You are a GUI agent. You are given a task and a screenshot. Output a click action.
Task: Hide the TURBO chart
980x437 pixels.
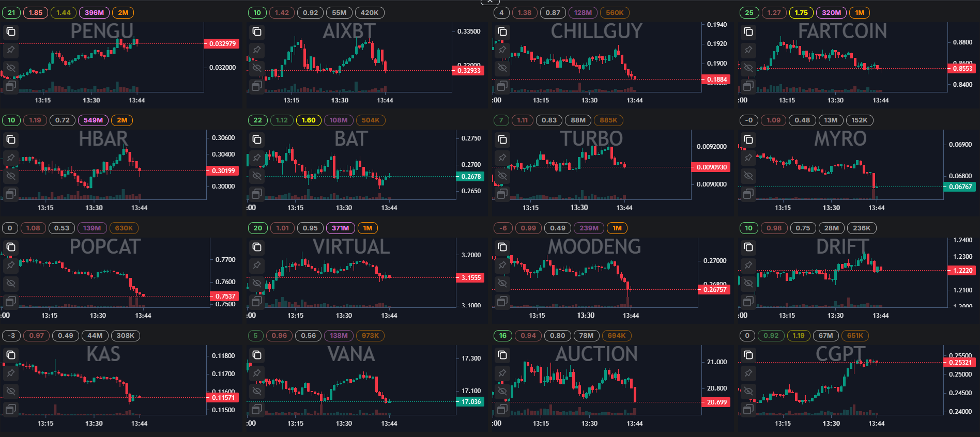[502, 176]
